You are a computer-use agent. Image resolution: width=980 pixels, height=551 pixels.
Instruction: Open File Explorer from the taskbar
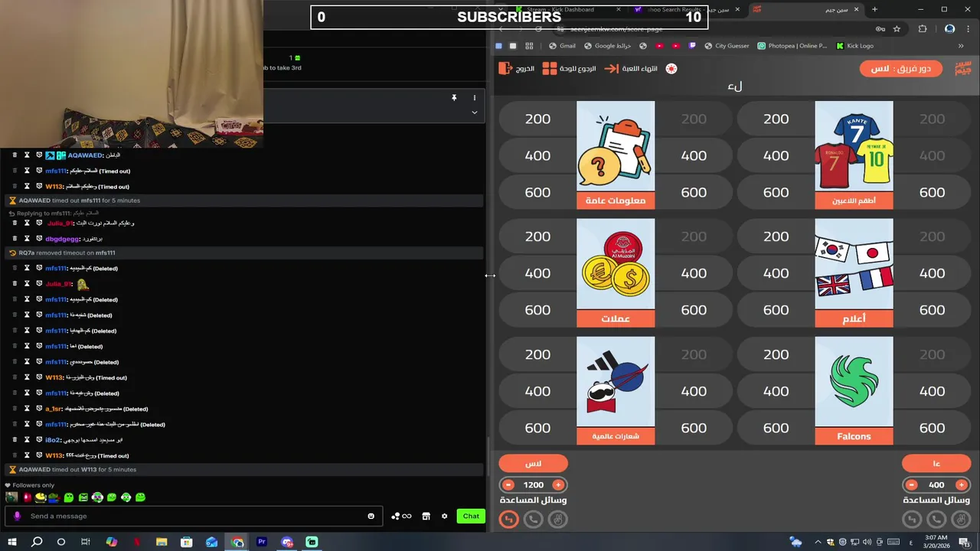tap(162, 542)
